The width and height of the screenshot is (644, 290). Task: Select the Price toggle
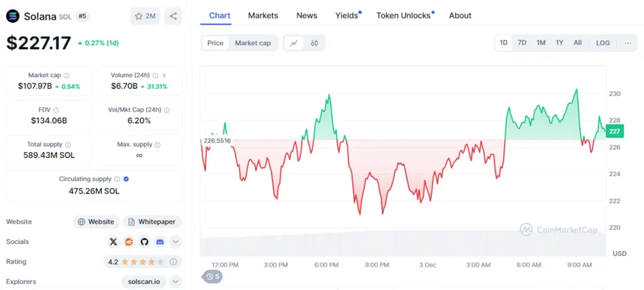215,43
